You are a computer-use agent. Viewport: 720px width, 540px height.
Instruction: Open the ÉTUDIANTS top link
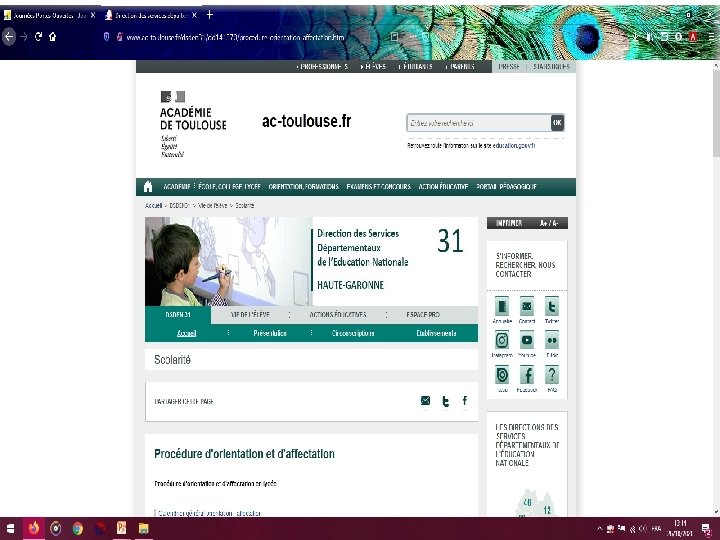click(416, 67)
